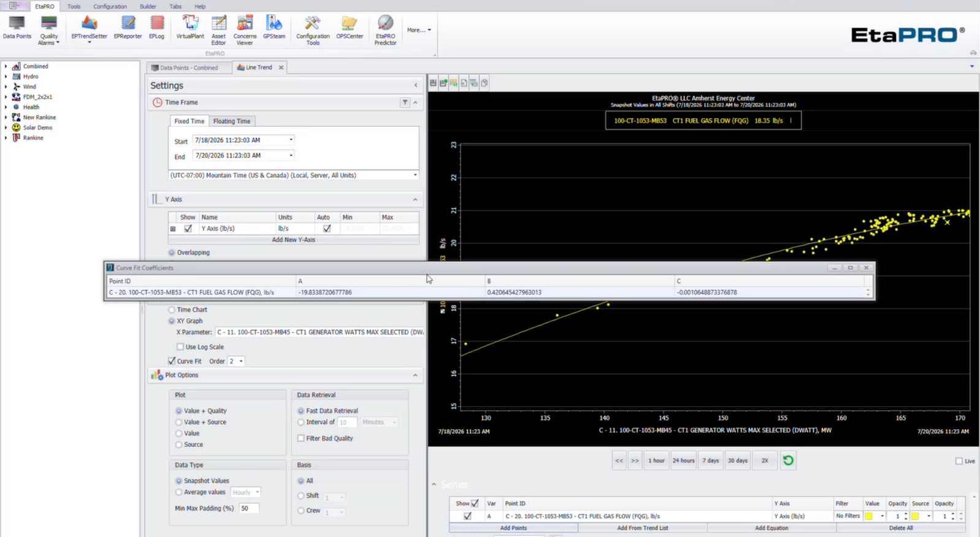Click the Min Max Padding input field

pos(248,508)
